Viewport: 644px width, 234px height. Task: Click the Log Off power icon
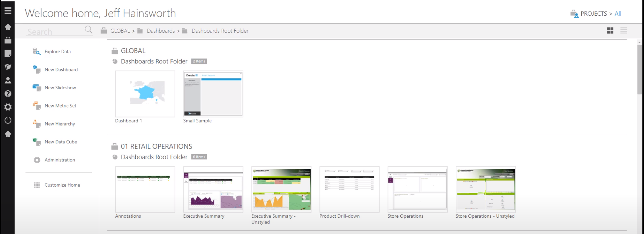click(x=8, y=120)
